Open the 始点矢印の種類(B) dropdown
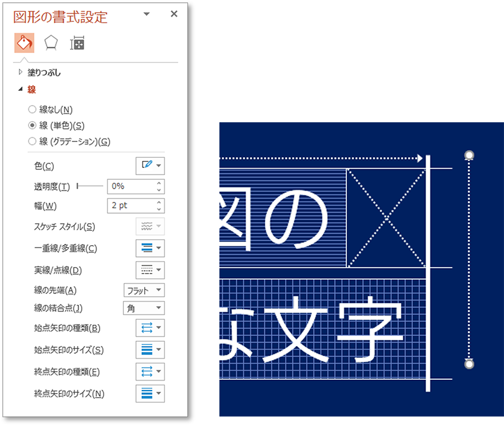 tap(150, 328)
